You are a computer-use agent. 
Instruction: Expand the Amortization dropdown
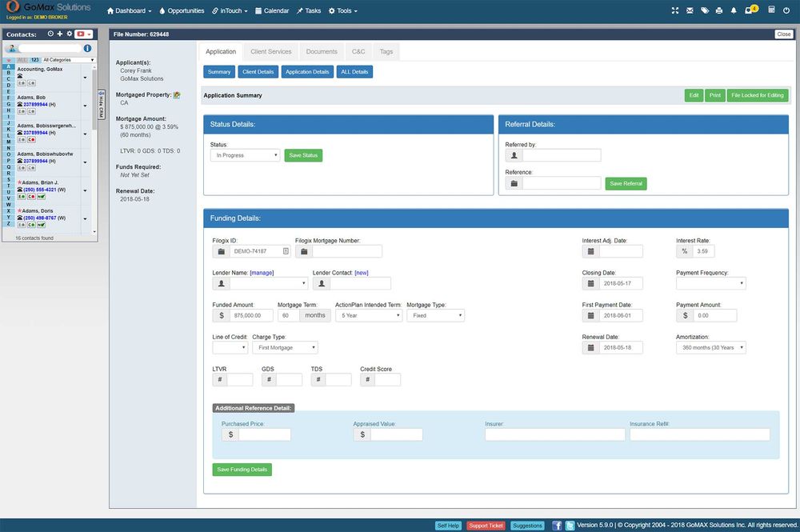coord(710,348)
